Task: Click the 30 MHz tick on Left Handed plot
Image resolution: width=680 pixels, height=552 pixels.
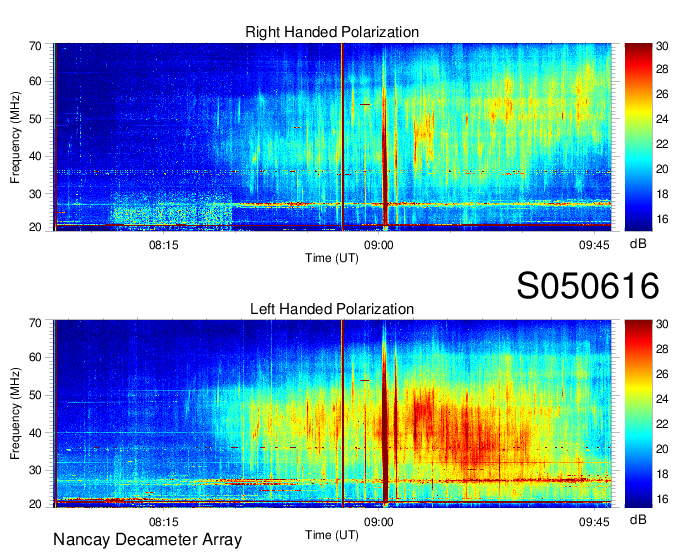Action: 35,470
